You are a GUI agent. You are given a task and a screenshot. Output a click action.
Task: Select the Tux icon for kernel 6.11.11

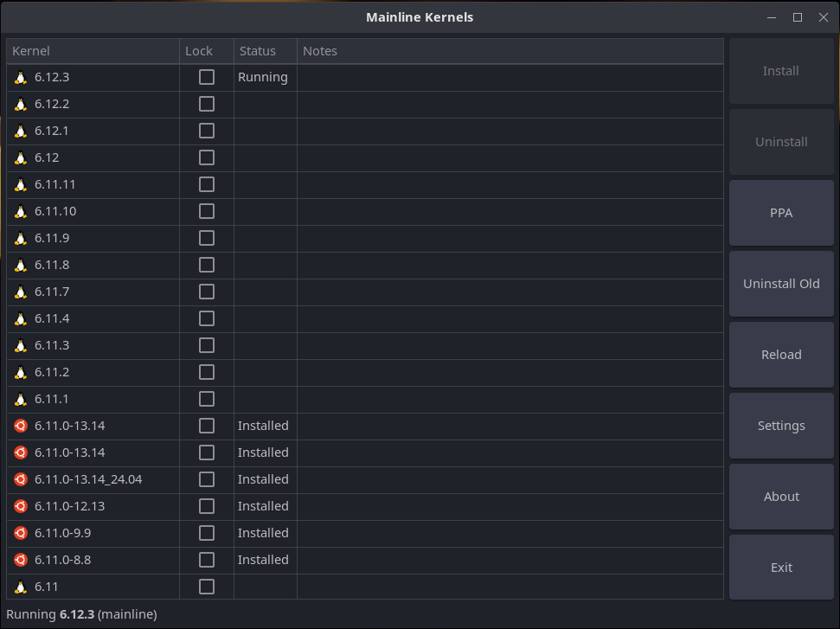pyautogui.click(x=21, y=185)
